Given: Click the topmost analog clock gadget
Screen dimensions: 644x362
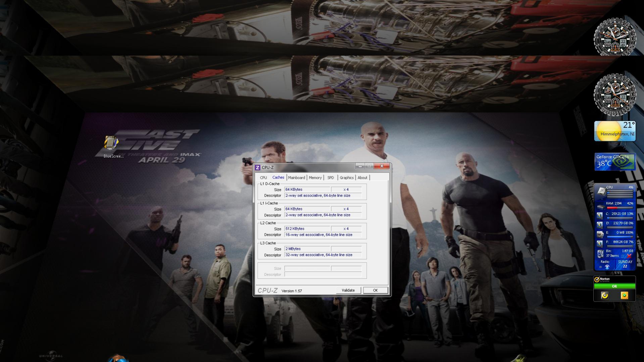Looking at the screenshot, I should pyautogui.click(x=615, y=37).
